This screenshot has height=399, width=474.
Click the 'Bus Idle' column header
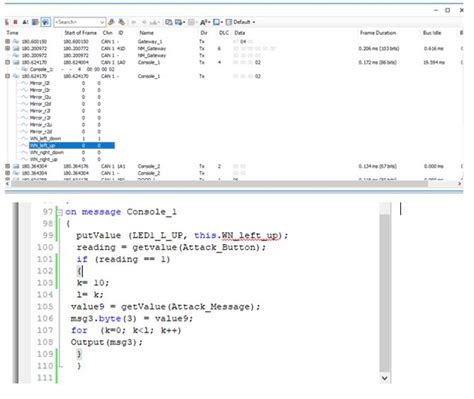point(432,33)
